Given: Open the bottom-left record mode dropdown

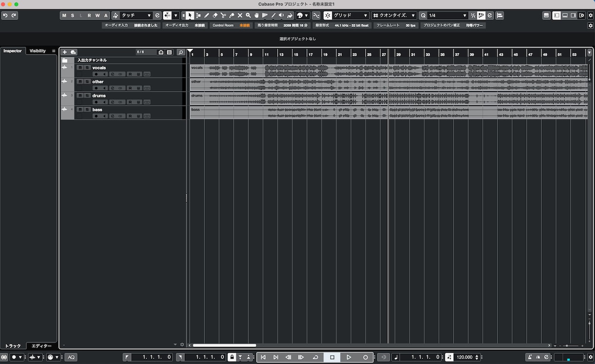Looking at the screenshot, I should coord(17,357).
